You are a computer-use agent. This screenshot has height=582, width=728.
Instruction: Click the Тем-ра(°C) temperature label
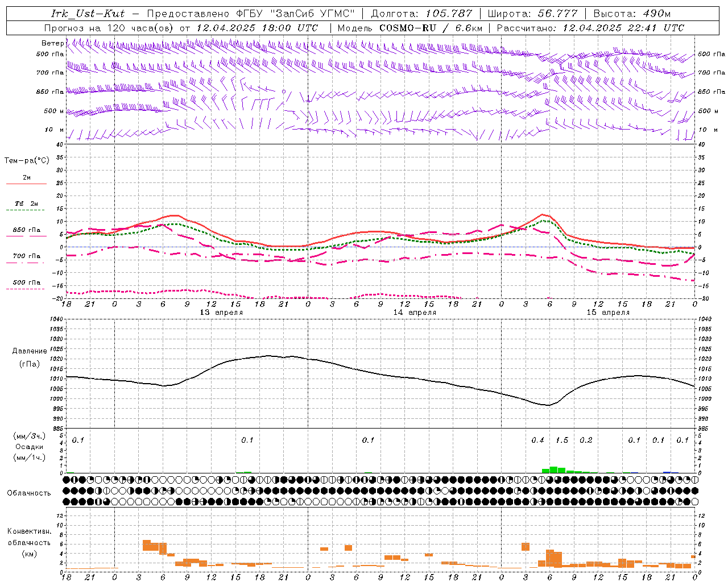(27, 161)
